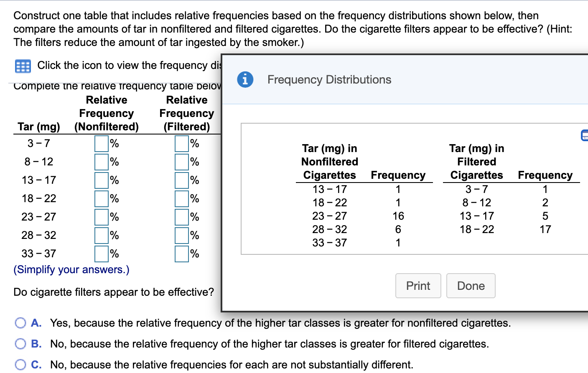The height and width of the screenshot is (373, 588).
Task: Click Filtered percentage box for 13–17 row
Action: [x=182, y=180]
